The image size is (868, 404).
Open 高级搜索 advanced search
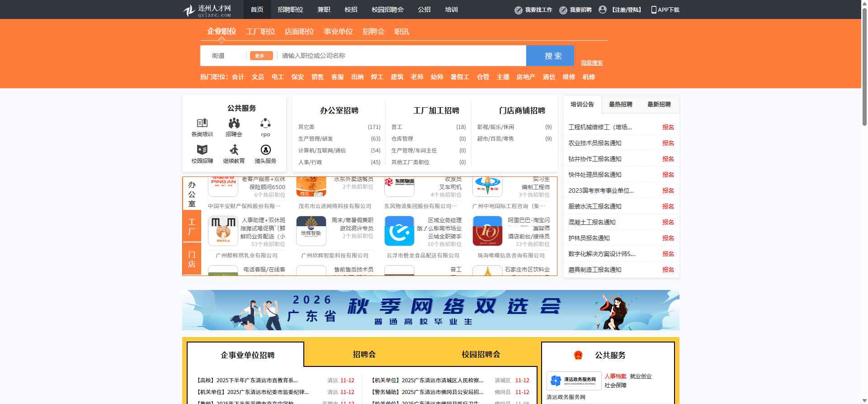pyautogui.click(x=591, y=63)
